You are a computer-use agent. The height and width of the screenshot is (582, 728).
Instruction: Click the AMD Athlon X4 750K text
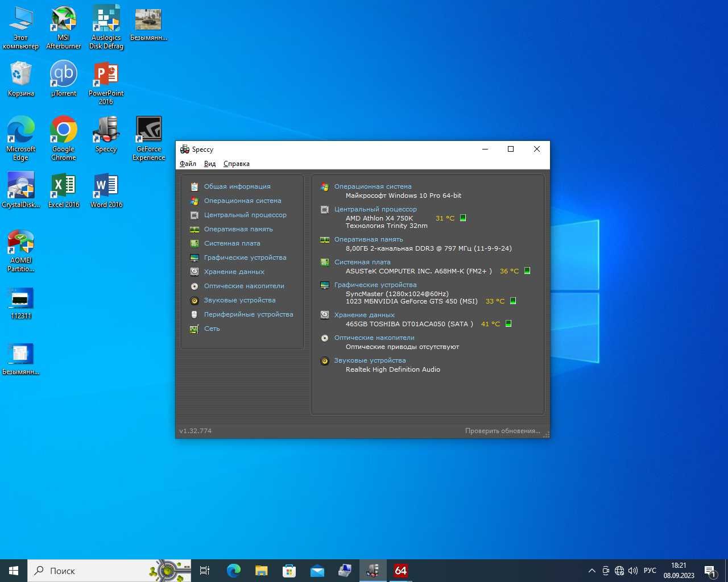(379, 218)
